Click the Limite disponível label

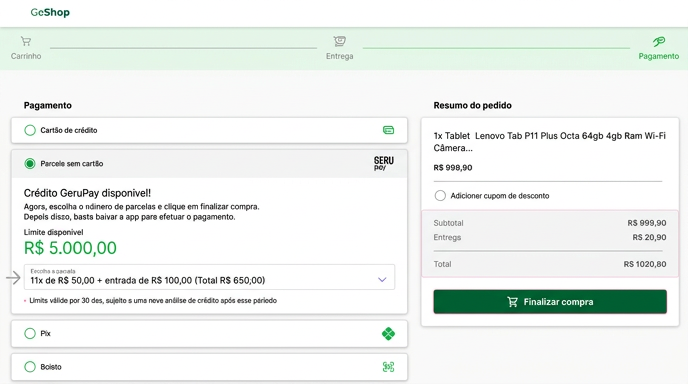click(53, 232)
